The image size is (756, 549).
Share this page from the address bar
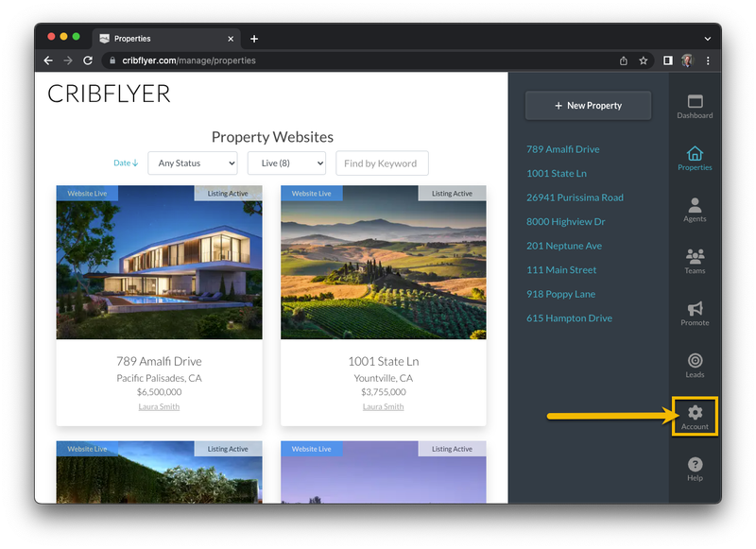coord(624,60)
